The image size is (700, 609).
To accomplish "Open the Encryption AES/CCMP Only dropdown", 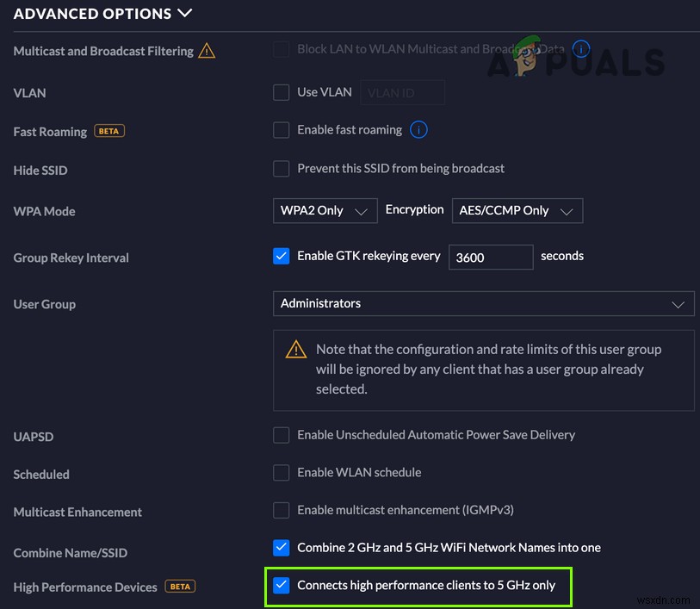I will pos(517,210).
